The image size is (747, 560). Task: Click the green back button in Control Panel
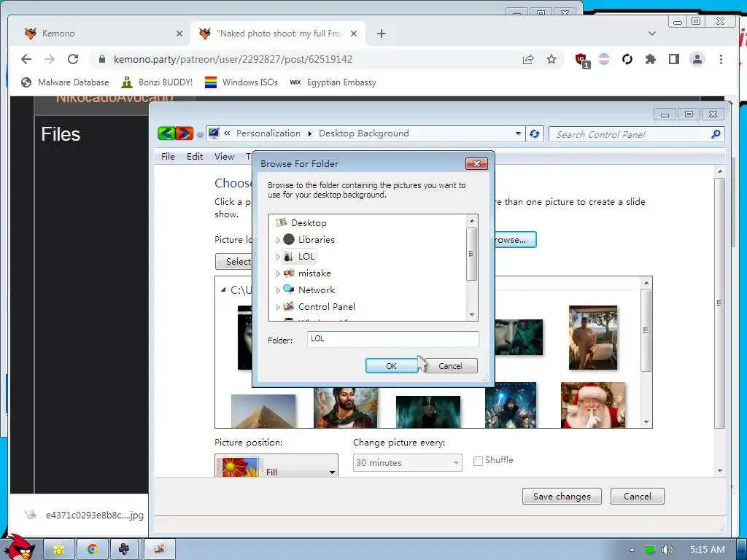pos(166,133)
